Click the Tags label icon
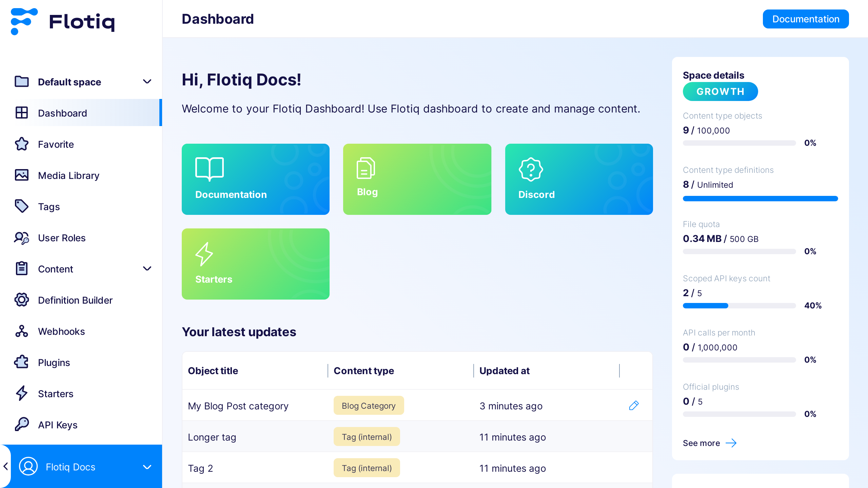Image resolution: width=868 pixels, height=488 pixels. pos(22,206)
